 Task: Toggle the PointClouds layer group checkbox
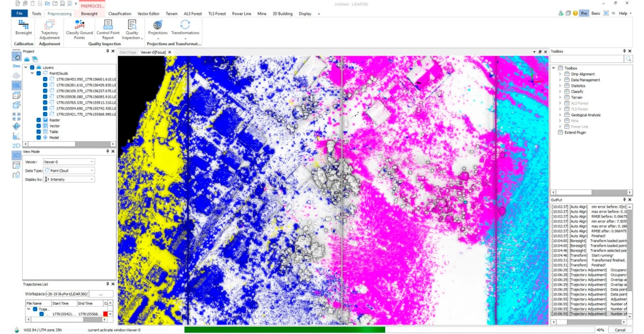[x=39, y=74]
